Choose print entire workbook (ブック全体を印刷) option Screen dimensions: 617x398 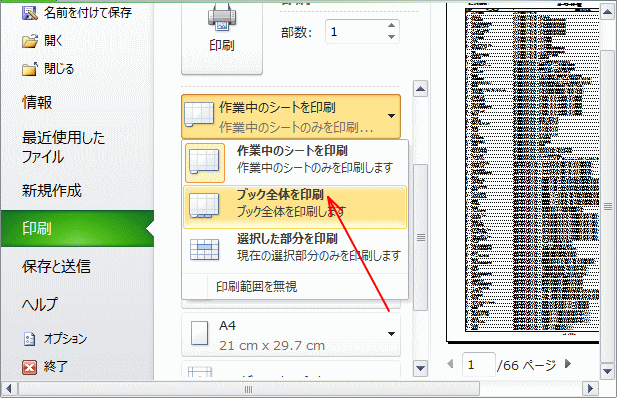pyautogui.click(x=295, y=207)
